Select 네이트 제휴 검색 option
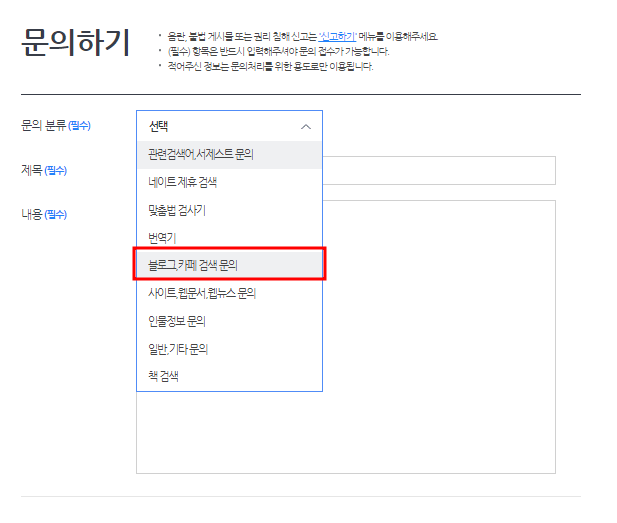 tap(229, 182)
